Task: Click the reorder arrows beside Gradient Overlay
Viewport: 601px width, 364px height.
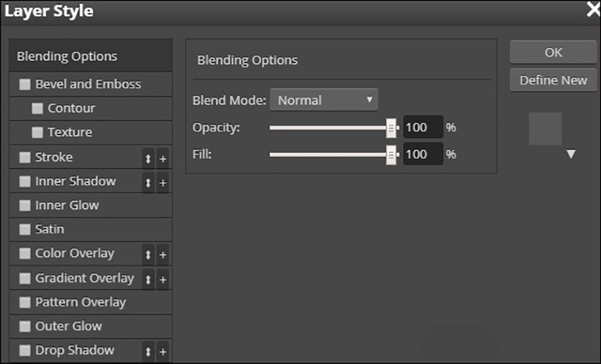Action: [148, 279]
